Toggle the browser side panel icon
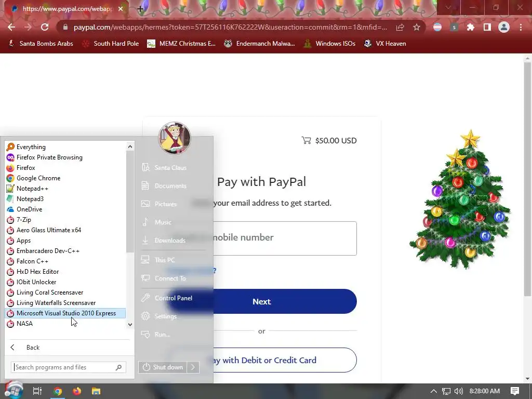This screenshot has width=532, height=399. pos(487,27)
